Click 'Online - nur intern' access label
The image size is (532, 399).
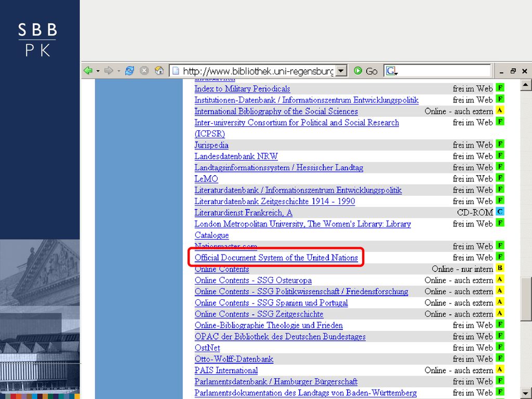click(462, 269)
